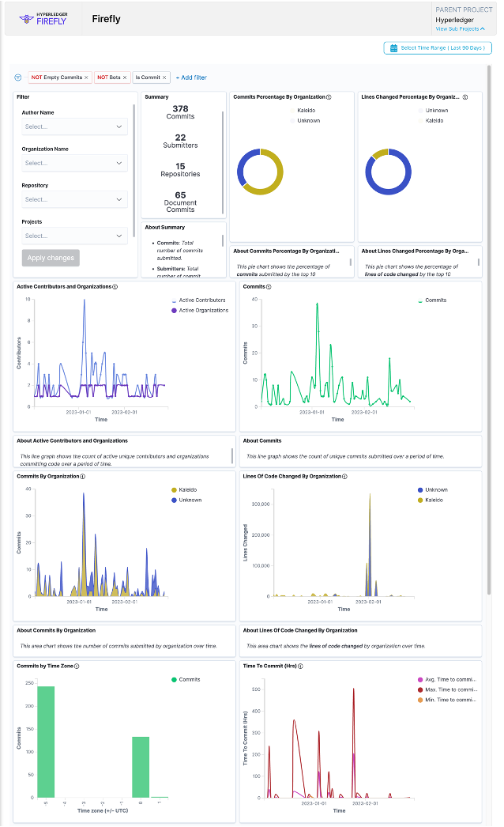
Task: Click the Firefly page title
Action: click(x=107, y=19)
